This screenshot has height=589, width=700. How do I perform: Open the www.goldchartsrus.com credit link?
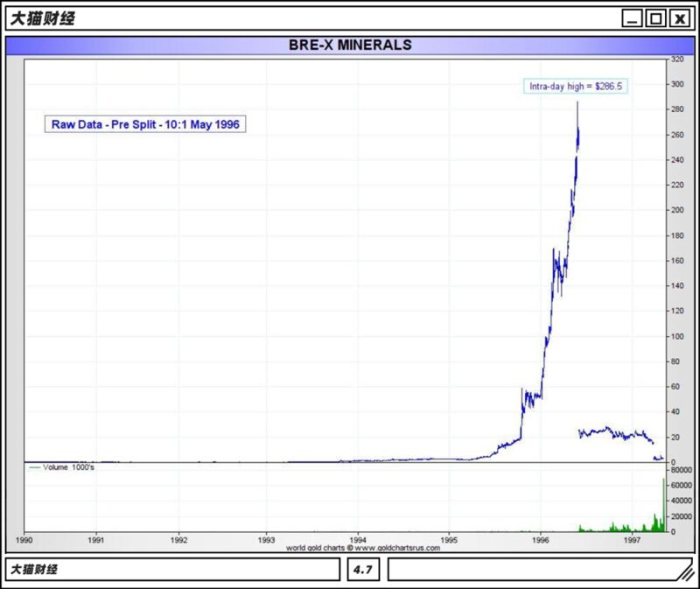(397, 548)
